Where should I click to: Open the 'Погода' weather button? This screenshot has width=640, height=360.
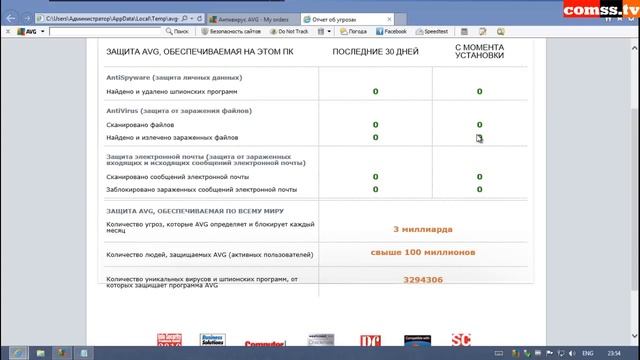353,31
